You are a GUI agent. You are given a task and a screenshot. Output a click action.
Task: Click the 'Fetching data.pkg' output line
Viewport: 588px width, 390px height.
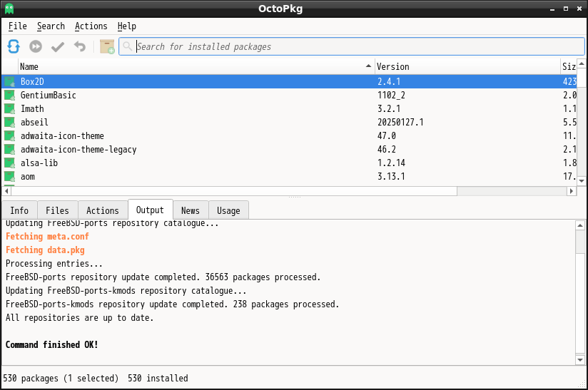tap(45, 250)
